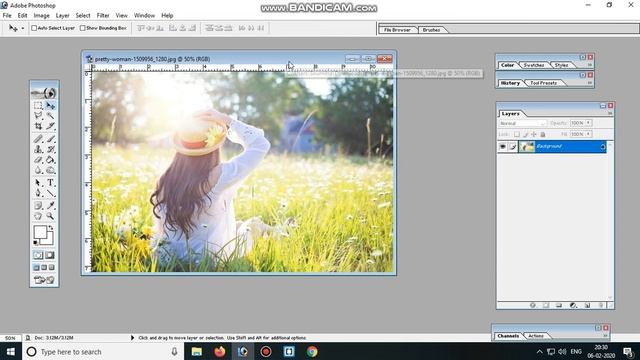
Task: Click the swap colors arrow icon
Action: click(51, 228)
